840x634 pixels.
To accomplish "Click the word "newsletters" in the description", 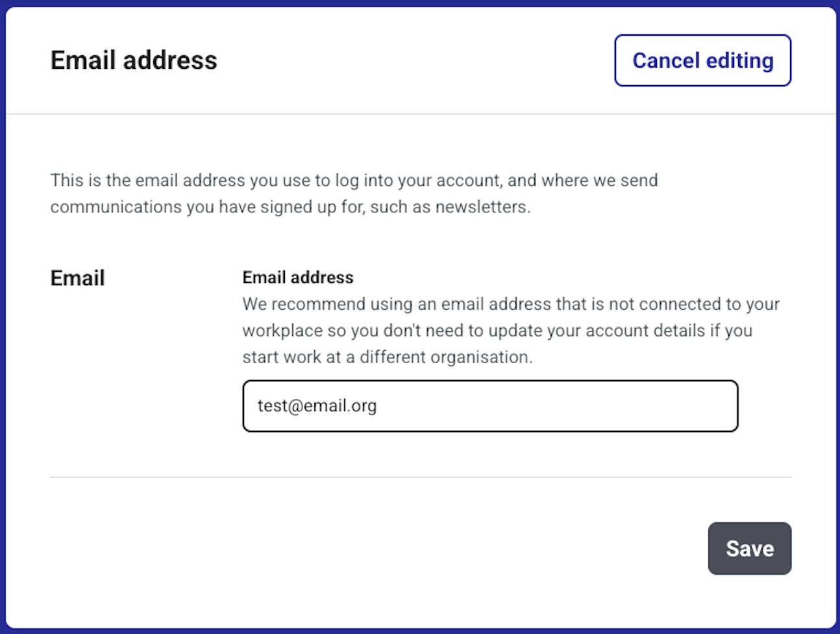I will tap(482, 207).
